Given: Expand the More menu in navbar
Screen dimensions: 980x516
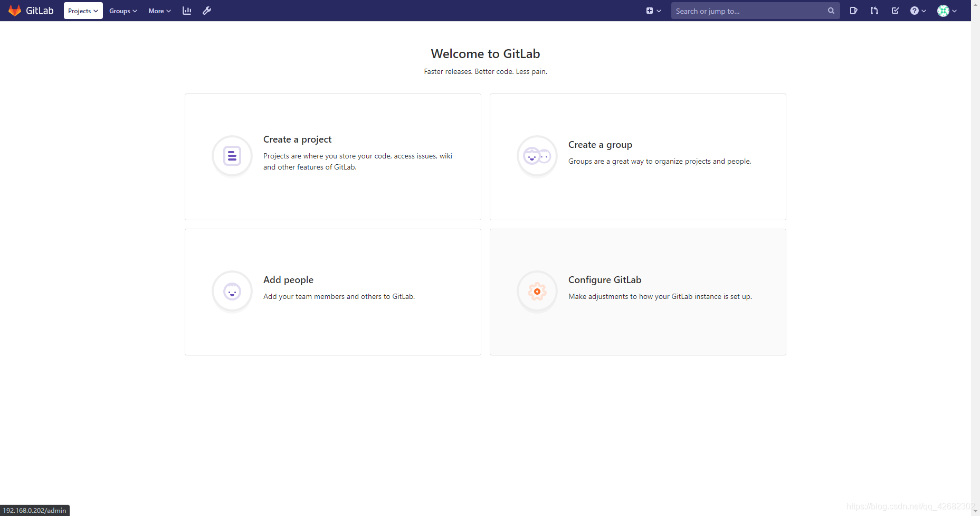Looking at the screenshot, I should (x=159, y=11).
